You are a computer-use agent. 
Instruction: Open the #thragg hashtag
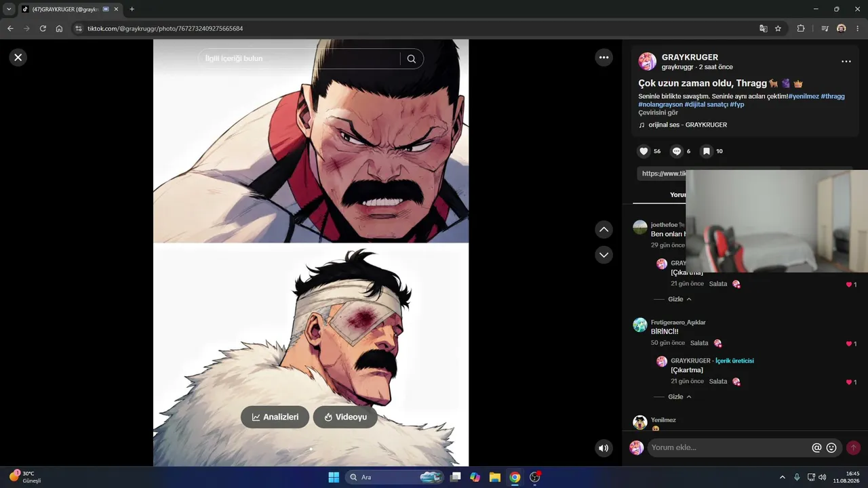pos(833,96)
